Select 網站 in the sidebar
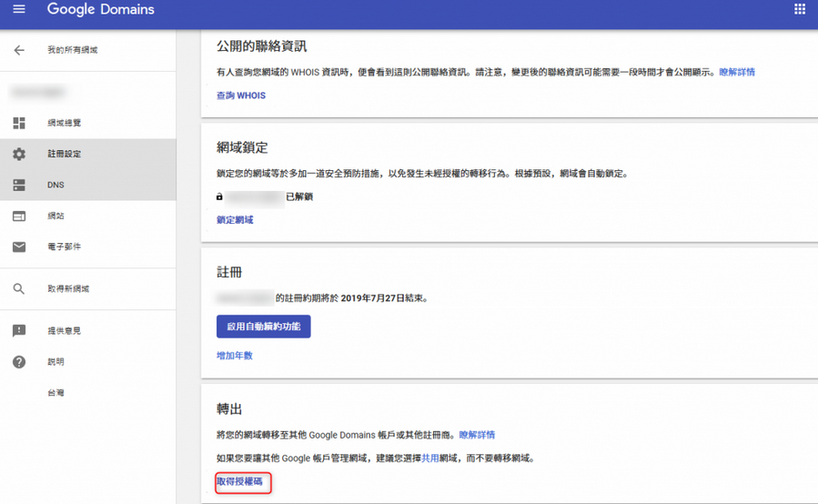The height and width of the screenshot is (504, 818). pyautogui.click(x=56, y=216)
